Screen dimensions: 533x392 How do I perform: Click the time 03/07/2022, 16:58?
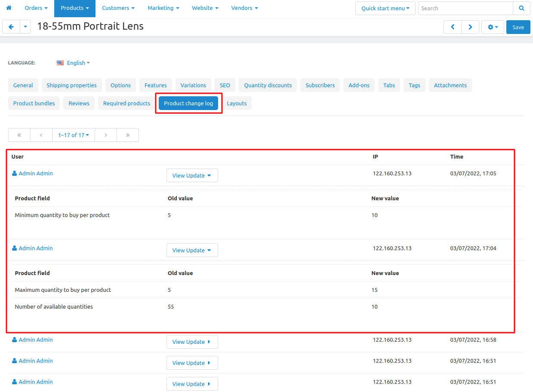473,340
